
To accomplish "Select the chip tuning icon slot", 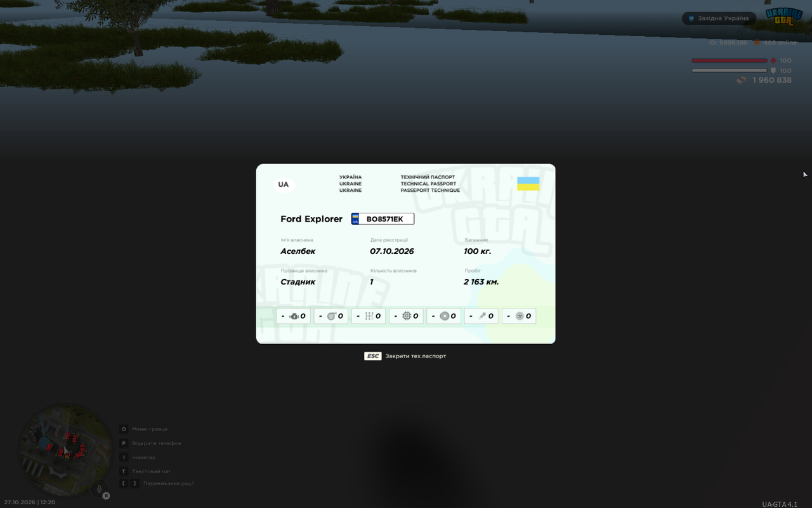I will 406,316.
